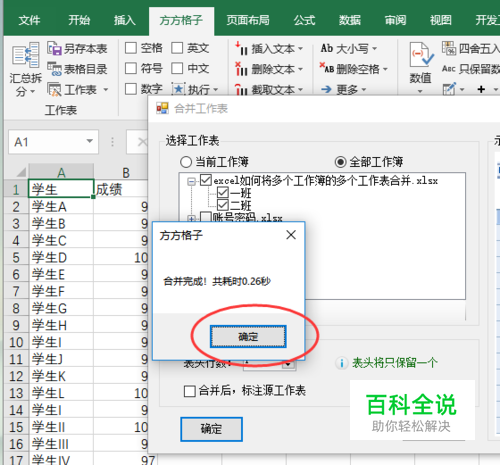Click the 截取文本 extract text icon
This screenshot has width=500, height=465.
tap(241, 89)
